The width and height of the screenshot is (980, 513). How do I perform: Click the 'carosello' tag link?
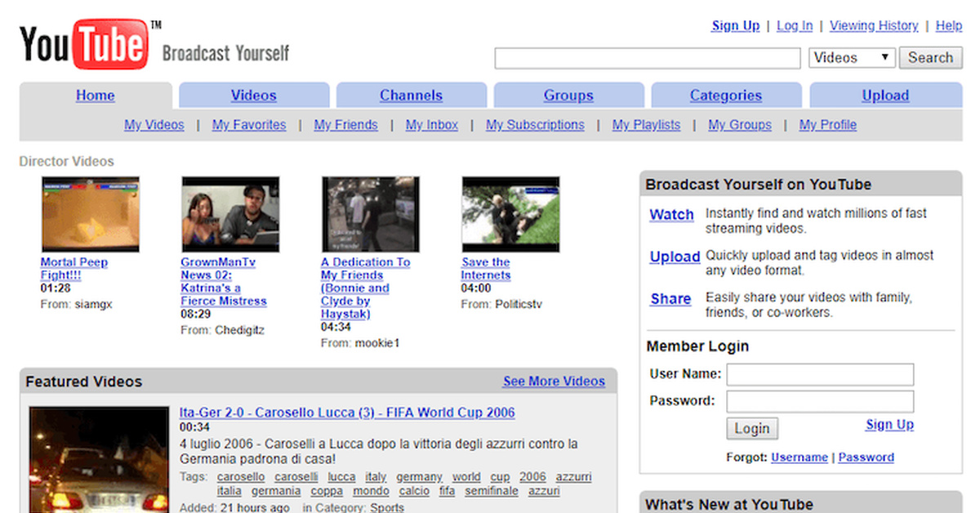pos(241,477)
